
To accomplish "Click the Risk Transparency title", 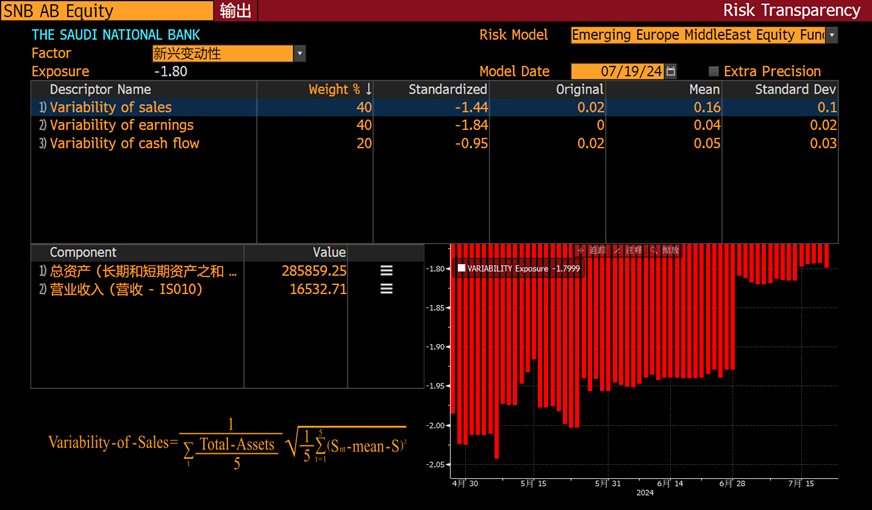I will pos(791,11).
